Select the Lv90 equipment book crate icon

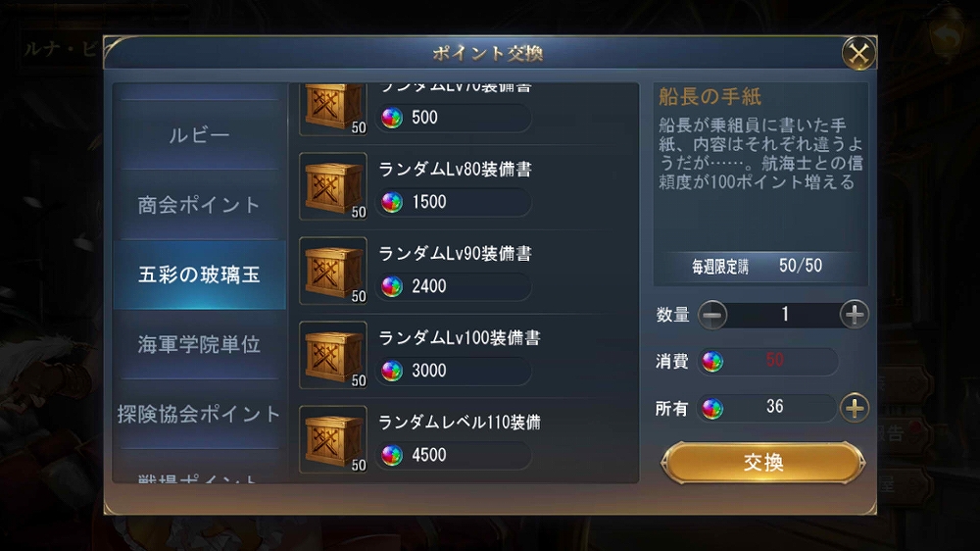pos(333,271)
